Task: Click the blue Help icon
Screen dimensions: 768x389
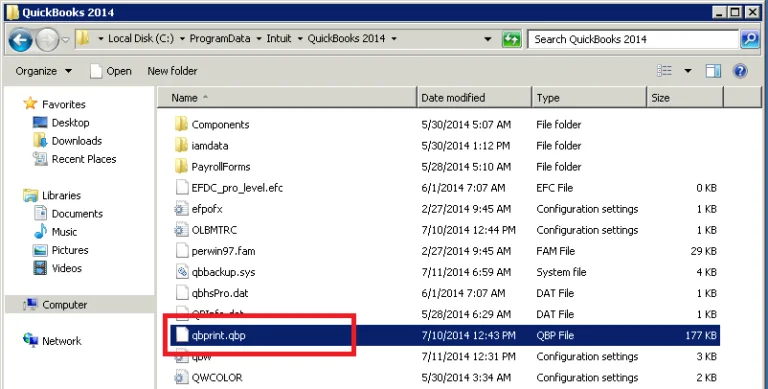Action: pyautogui.click(x=740, y=71)
